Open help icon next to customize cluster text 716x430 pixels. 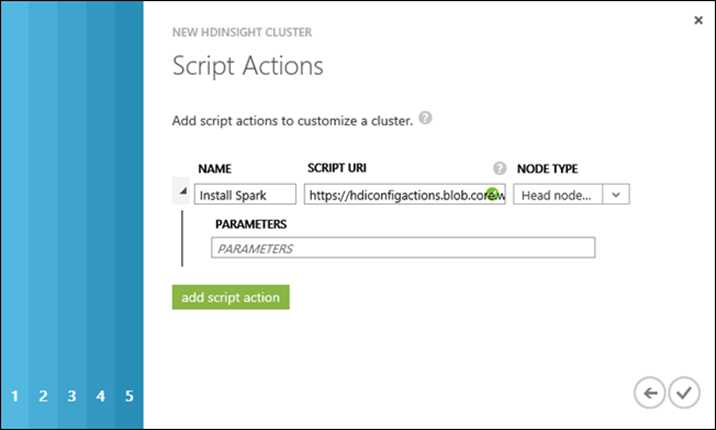coord(425,118)
